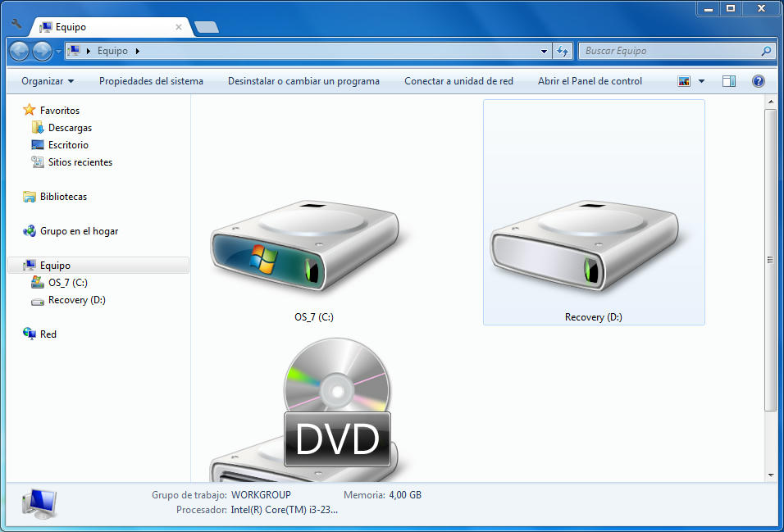This screenshot has height=532, width=784.
Task: Select Bibliotecas in navigation pane
Action: [63, 197]
